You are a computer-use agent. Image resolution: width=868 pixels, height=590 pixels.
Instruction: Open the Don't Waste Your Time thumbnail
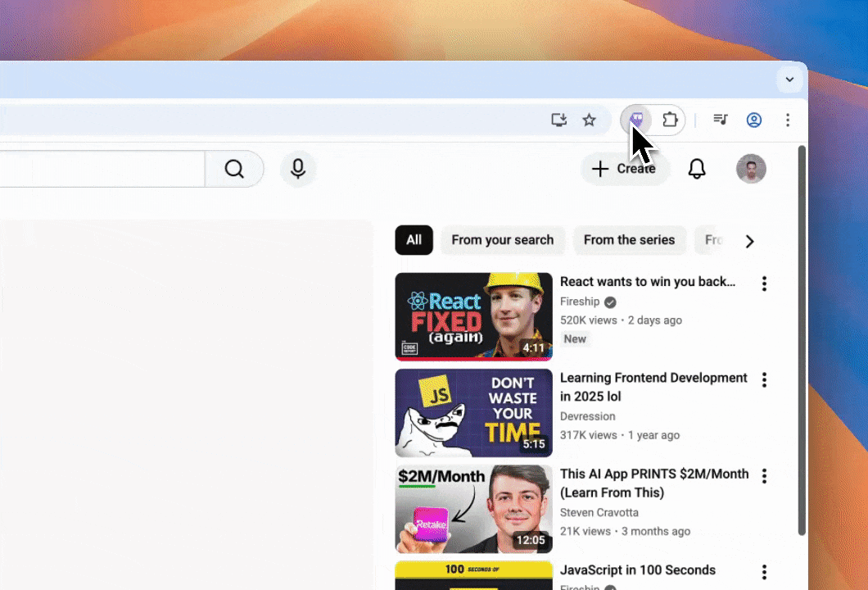(473, 413)
